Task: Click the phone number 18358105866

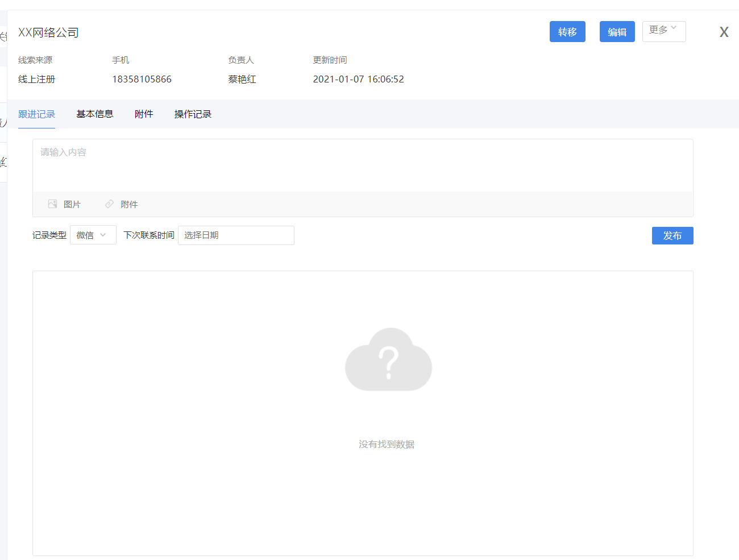Action: (x=142, y=80)
